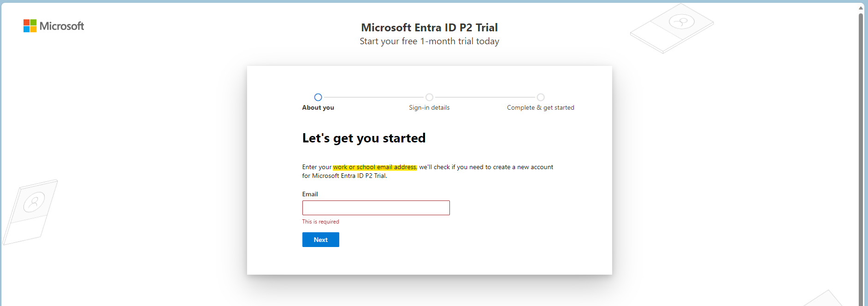This screenshot has height=306, width=868.
Task: Click the 'Email' field label
Action: click(x=310, y=194)
